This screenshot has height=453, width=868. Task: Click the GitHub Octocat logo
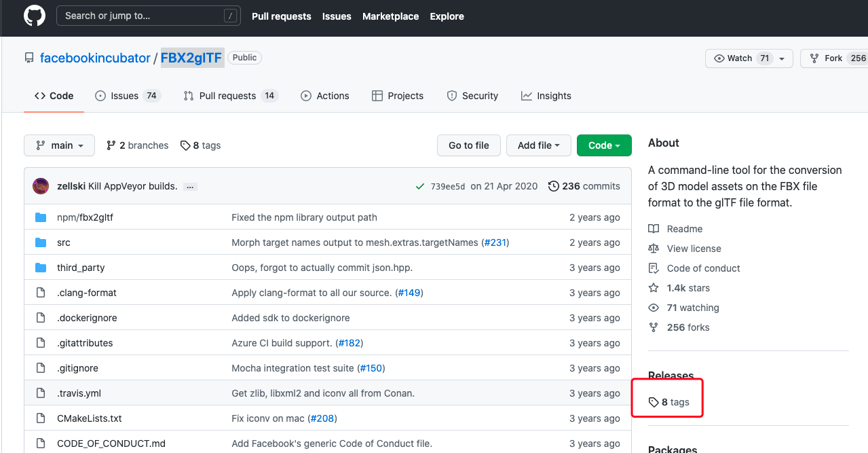coord(35,16)
